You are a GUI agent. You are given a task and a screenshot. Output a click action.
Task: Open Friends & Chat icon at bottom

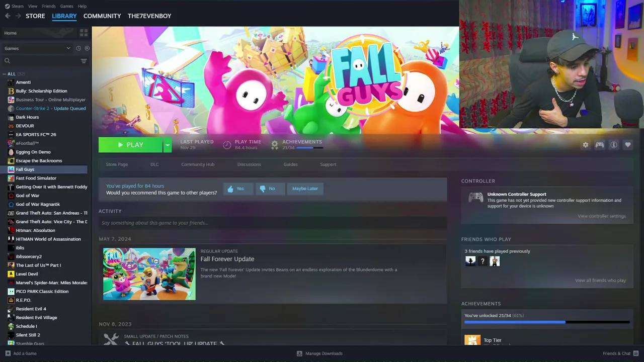point(636,353)
